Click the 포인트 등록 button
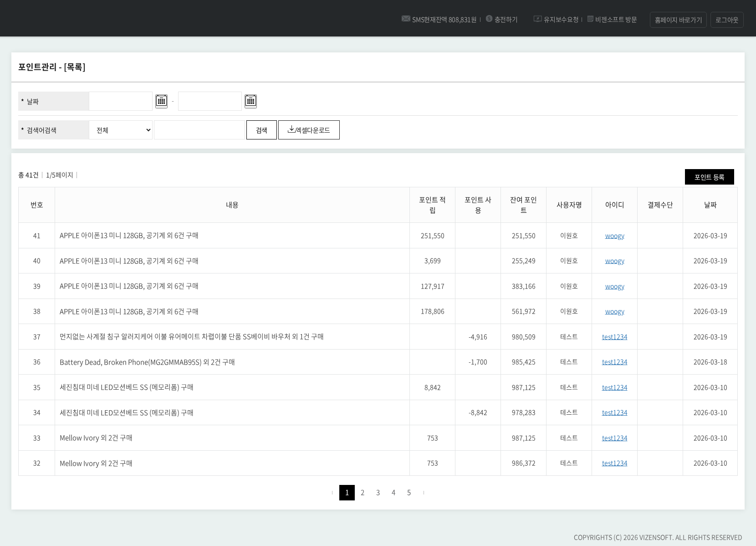This screenshot has height=546, width=756. click(x=709, y=177)
